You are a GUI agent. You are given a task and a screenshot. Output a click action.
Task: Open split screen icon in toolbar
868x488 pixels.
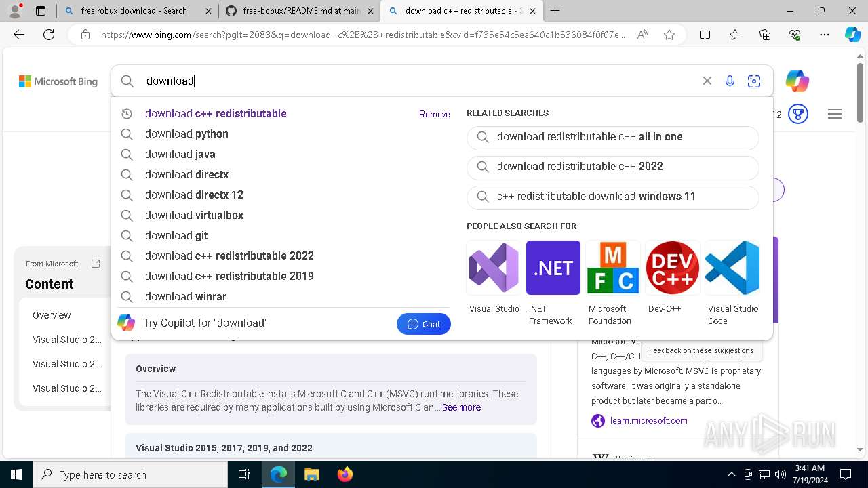pyautogui.click(x=705, y=35)
